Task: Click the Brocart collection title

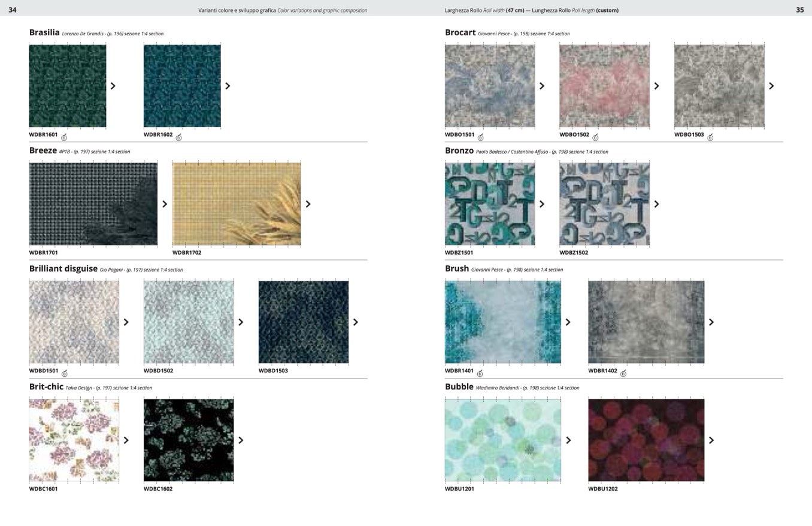Action: (460, 32)
